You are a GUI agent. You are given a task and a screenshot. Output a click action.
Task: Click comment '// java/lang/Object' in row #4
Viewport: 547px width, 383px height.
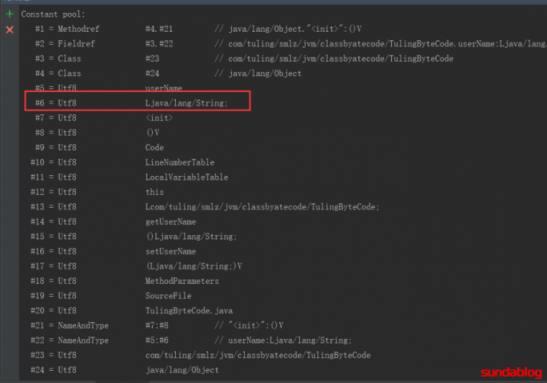point(258,73)
